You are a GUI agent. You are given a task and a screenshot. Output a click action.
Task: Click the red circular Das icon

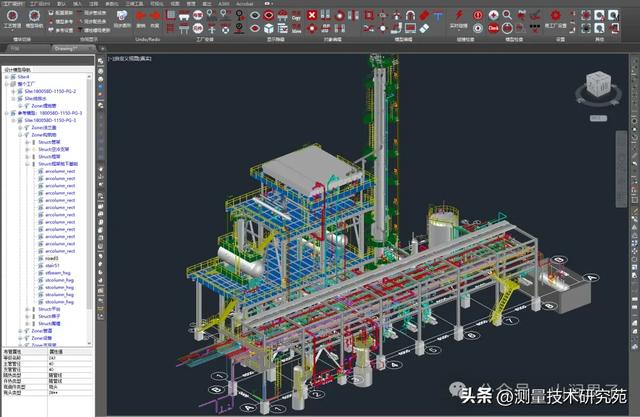click(x=493, y=28)
